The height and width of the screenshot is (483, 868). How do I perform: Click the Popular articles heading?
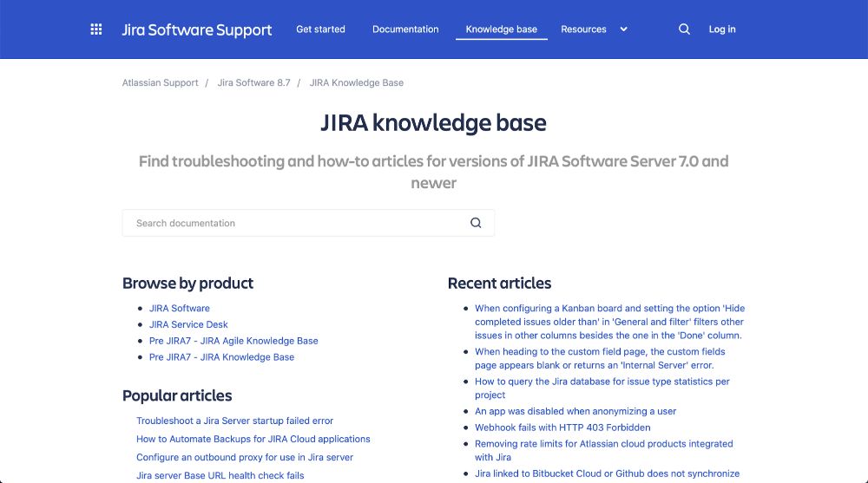[x=177, y=395]
